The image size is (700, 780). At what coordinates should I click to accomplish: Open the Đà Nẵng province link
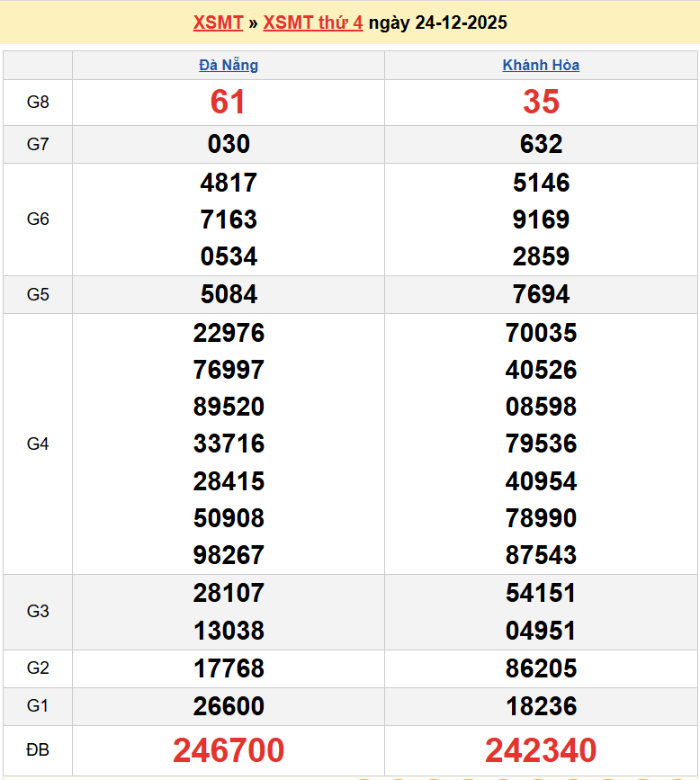(229, 65)
